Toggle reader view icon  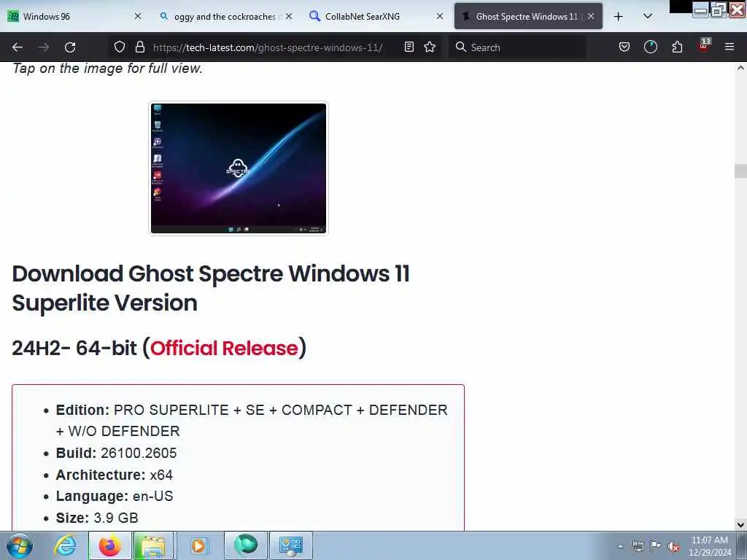(409, 47)
